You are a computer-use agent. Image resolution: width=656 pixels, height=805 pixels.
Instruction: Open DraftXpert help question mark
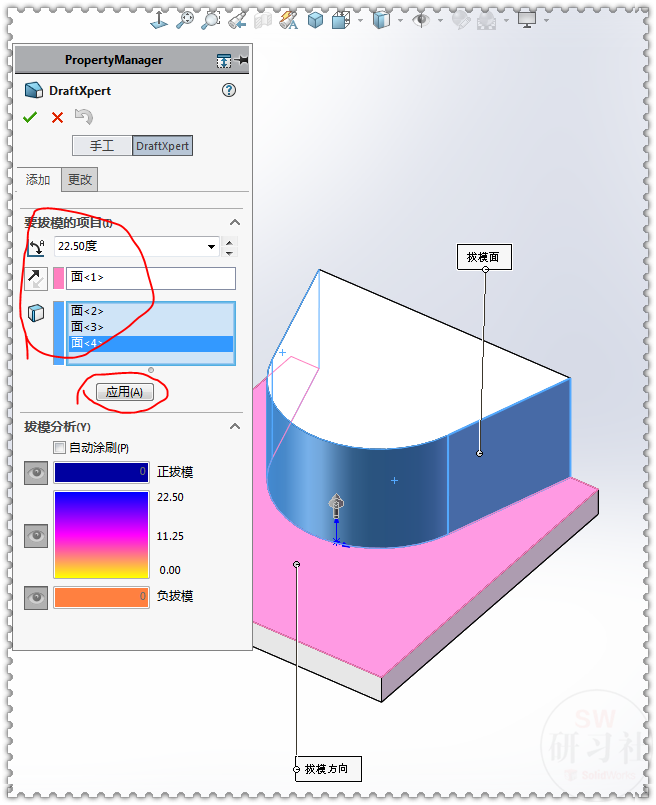tap(228, 90)
